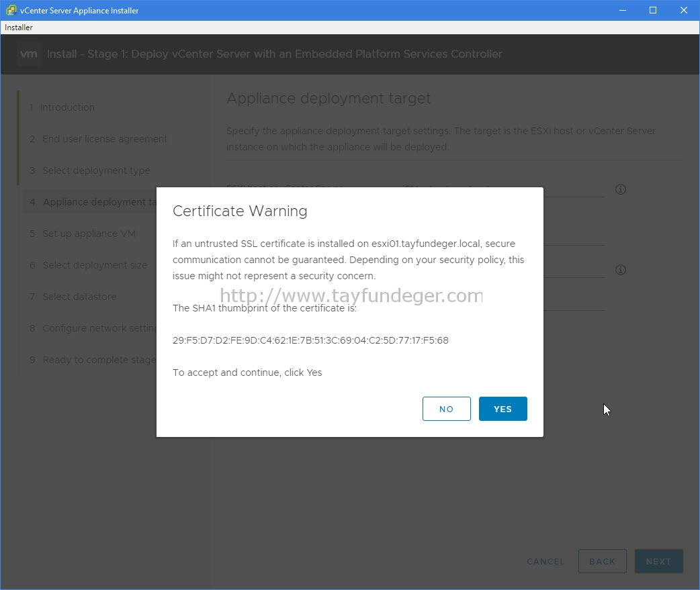The image size is (700, 590).
Task: Select step 9 Ready to complete stage
Action: click(x=93, y=360)
